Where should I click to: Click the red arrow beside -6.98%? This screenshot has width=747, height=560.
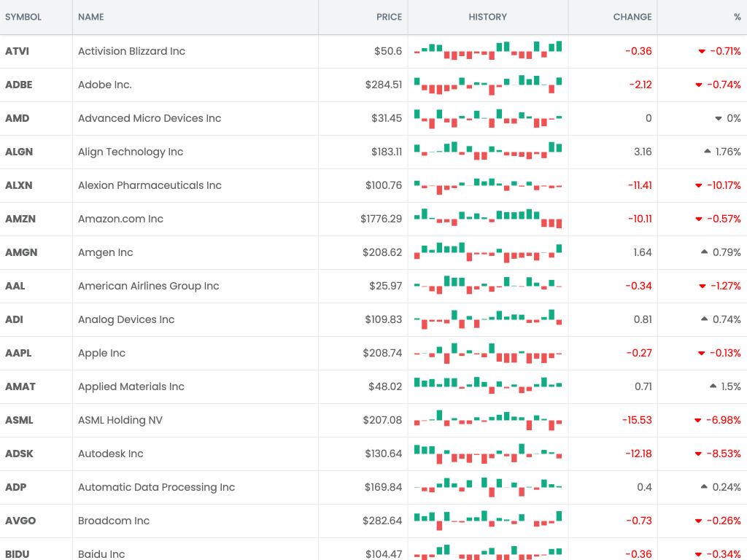click(698, 421)
